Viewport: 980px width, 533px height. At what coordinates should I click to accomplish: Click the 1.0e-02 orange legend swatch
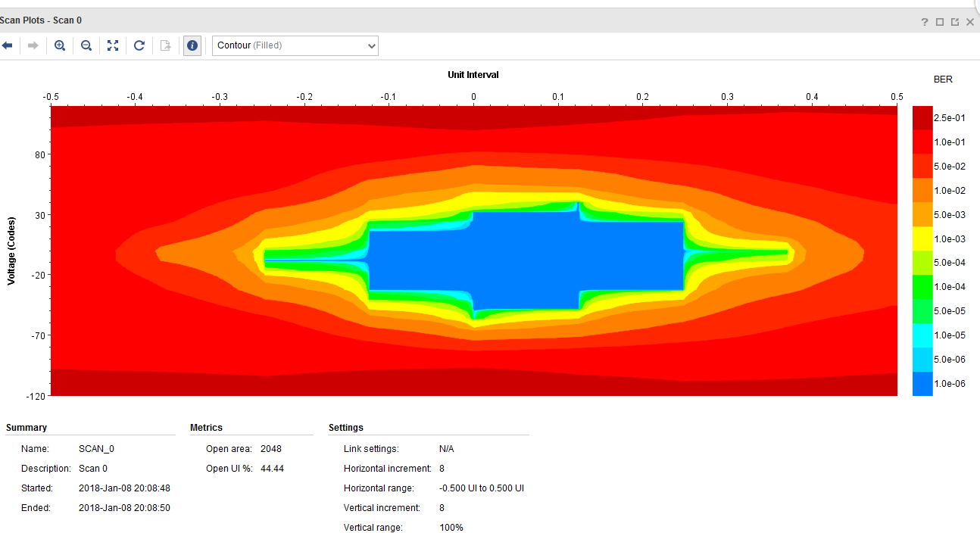922,190
